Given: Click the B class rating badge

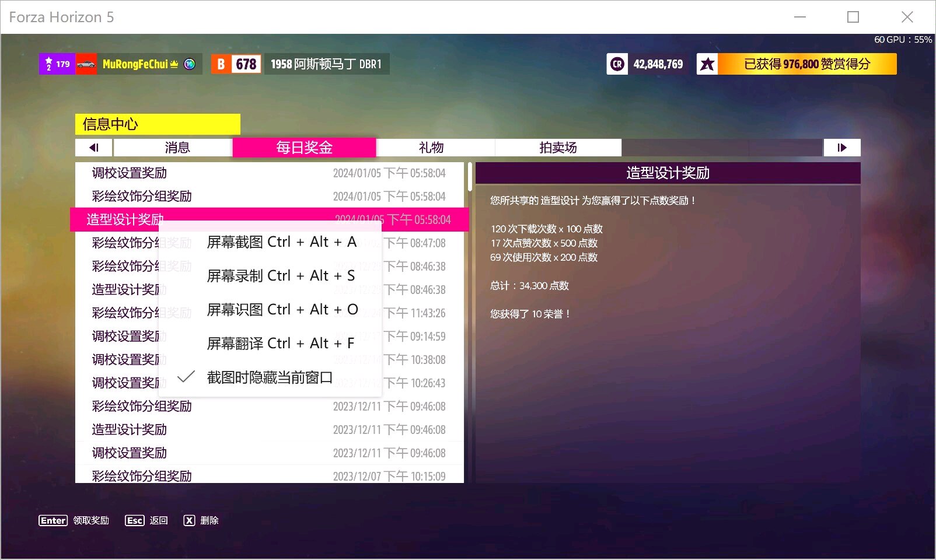Looking at the screenshot, I should point(221,64).
